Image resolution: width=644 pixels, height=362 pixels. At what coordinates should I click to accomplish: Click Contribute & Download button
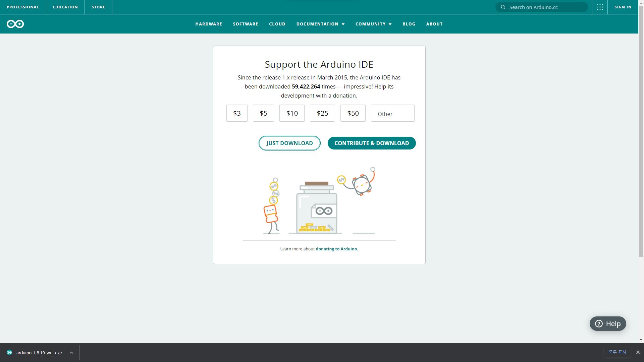coord(371,143)
